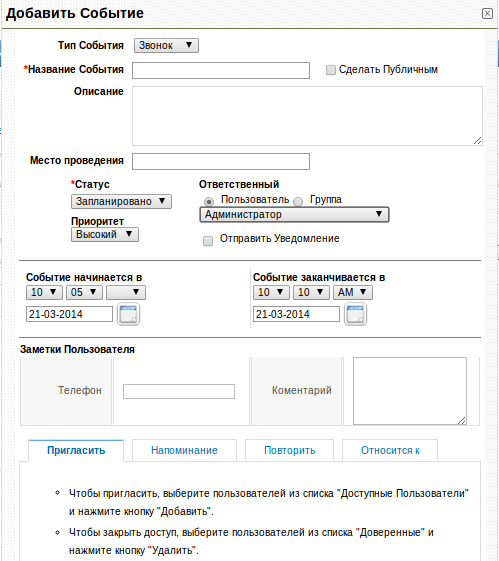Open the end date calendar picker
499x561 pixels.
point(355,314)
